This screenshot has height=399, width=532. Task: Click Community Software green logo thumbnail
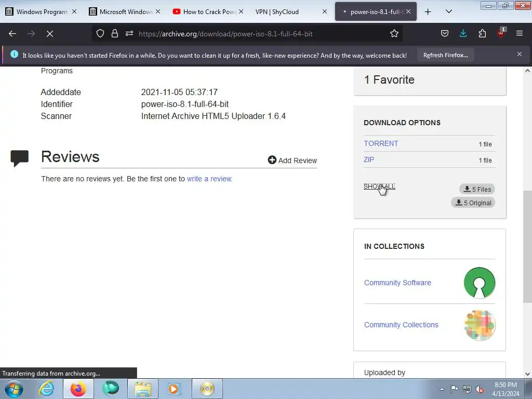click(x=480, y=283)
